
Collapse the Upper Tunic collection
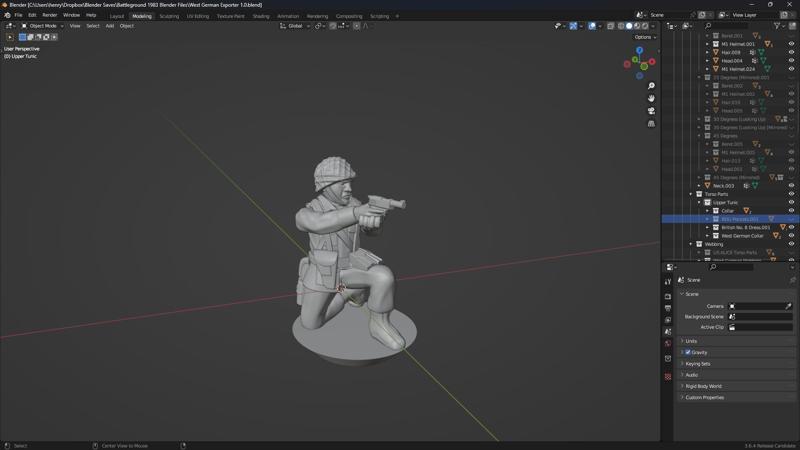coord(699,202)
